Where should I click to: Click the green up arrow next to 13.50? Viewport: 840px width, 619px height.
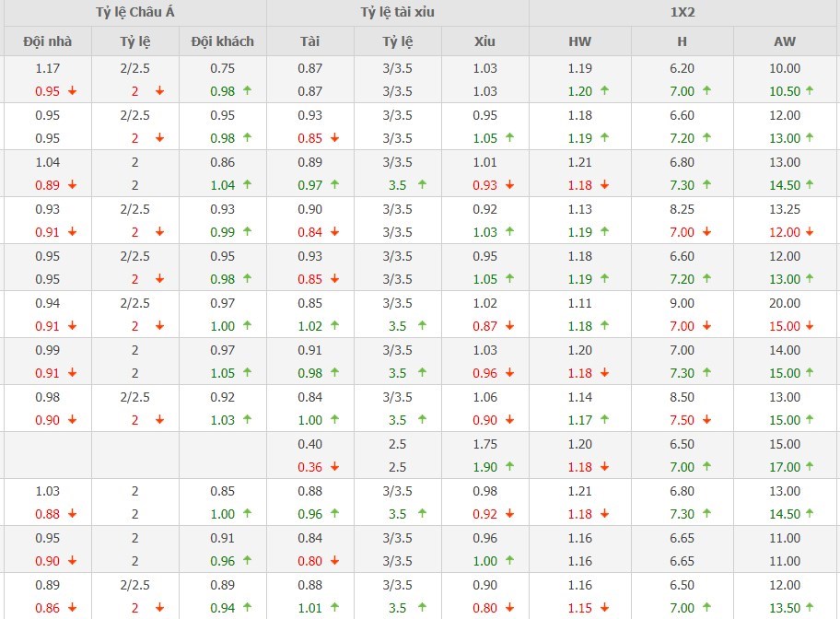811,607
